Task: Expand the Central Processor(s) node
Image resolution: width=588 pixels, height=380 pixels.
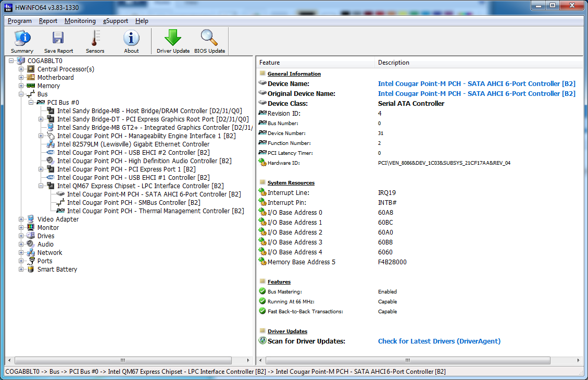Action: tap(21, 69)
